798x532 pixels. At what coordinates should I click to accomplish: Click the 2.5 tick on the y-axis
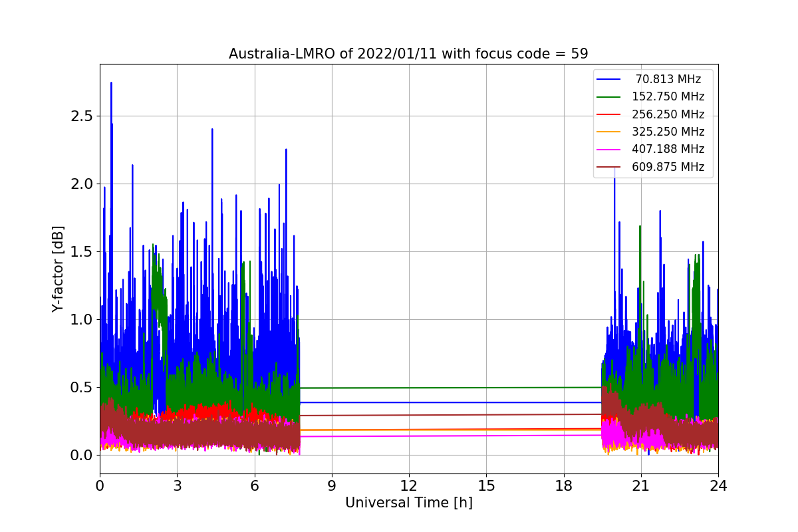coord(81,116)
